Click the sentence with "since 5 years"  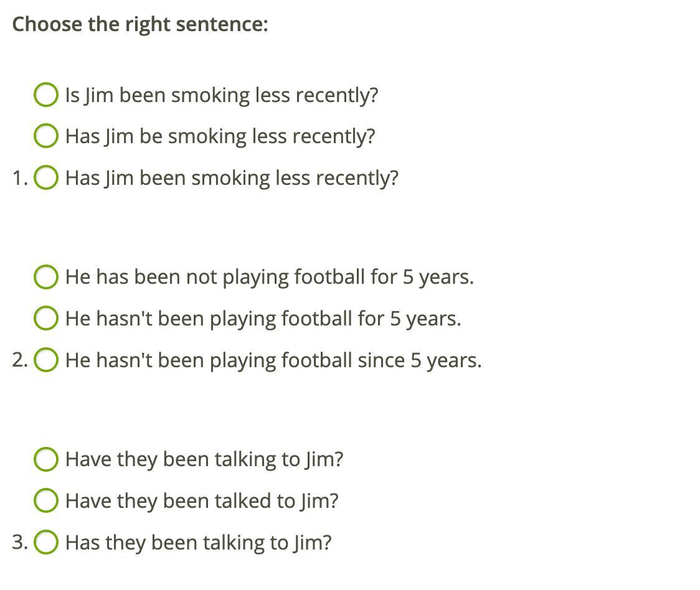pos(273,360)
